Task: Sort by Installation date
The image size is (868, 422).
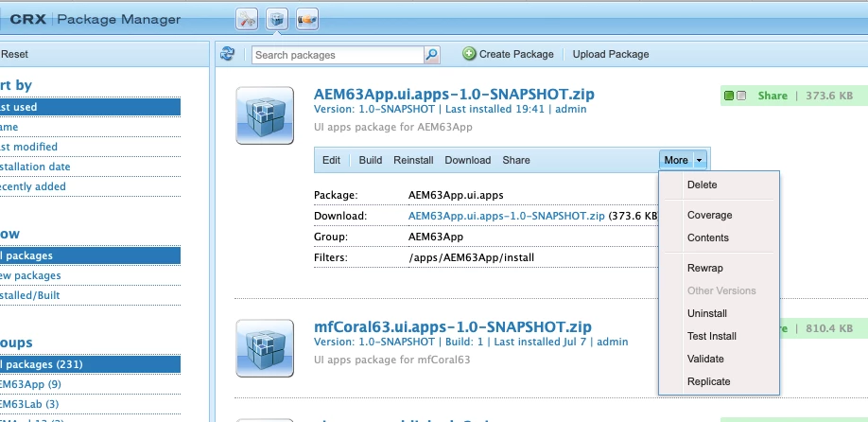Action: pos(90,167)
